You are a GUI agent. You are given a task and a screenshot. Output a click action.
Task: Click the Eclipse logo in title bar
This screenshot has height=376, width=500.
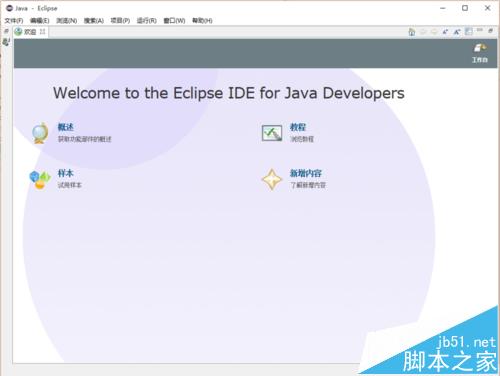pos(9,8)
